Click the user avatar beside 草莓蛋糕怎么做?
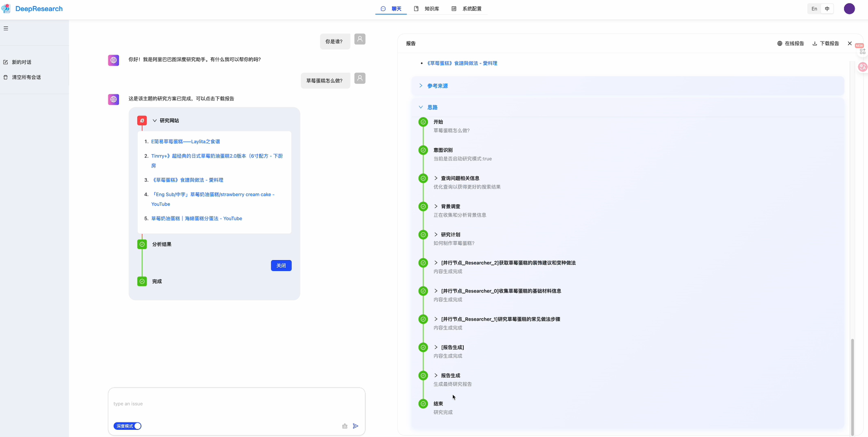The width and height of the screenshot is (868, 437). tap(360, 78)
